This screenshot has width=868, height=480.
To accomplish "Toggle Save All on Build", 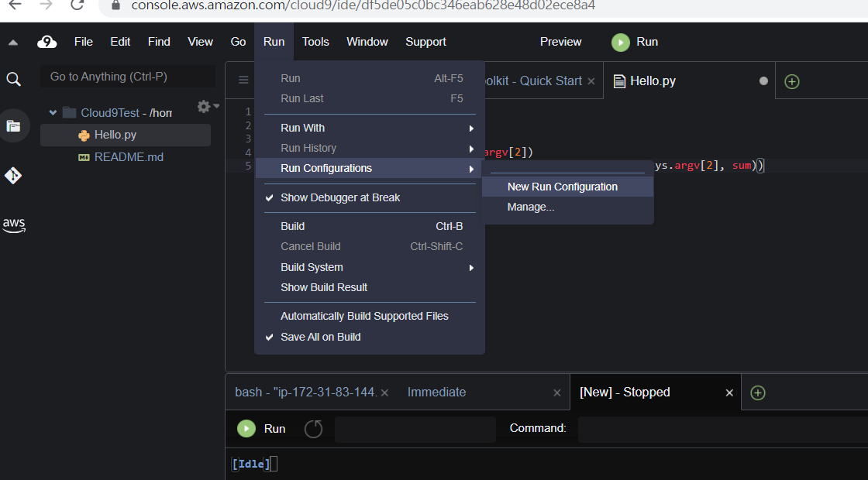I will click(370, 338).
